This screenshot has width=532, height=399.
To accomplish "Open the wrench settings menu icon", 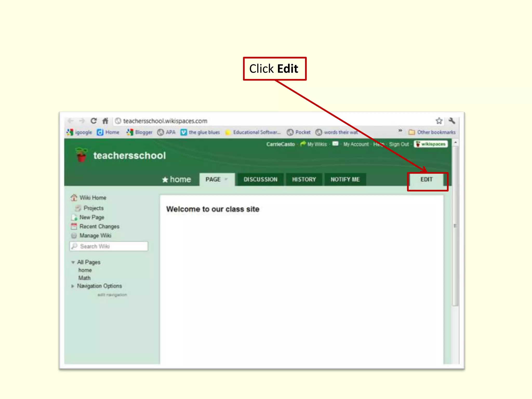I will (452, 121).
